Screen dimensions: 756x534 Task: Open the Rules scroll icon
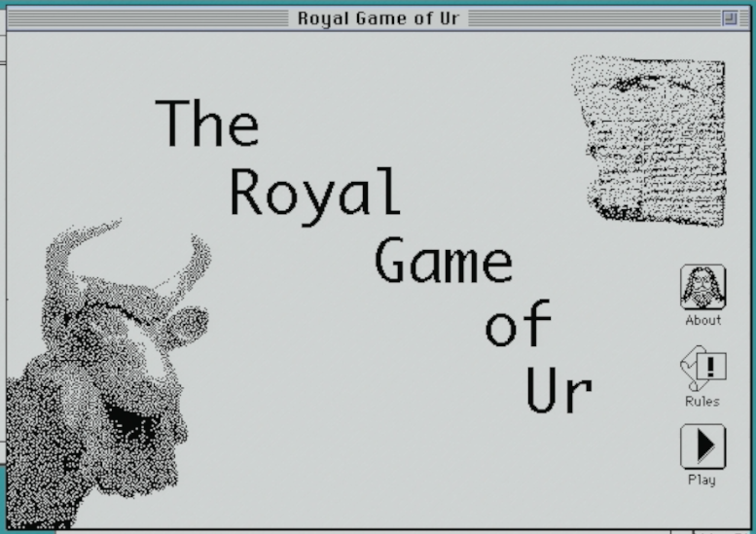pos(702,369)
